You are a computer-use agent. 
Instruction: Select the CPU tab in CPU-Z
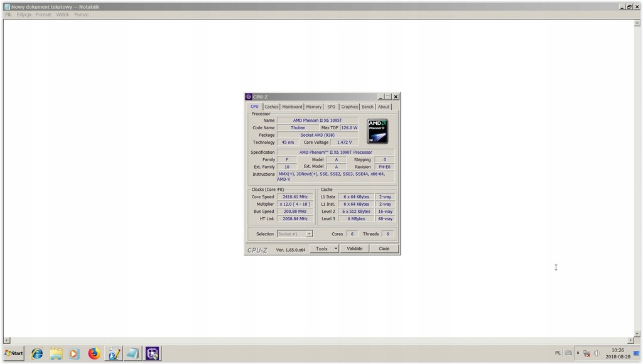click(x=255, y=107)
